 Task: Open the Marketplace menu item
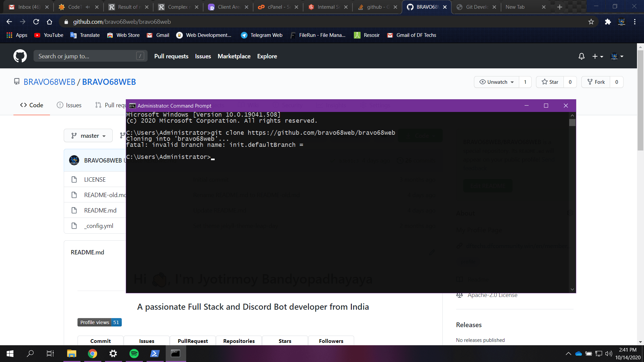tap(234, 56)
